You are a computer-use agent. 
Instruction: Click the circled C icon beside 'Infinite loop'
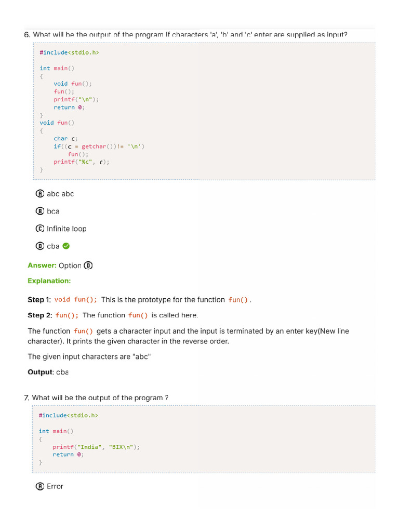click(40, 229)
